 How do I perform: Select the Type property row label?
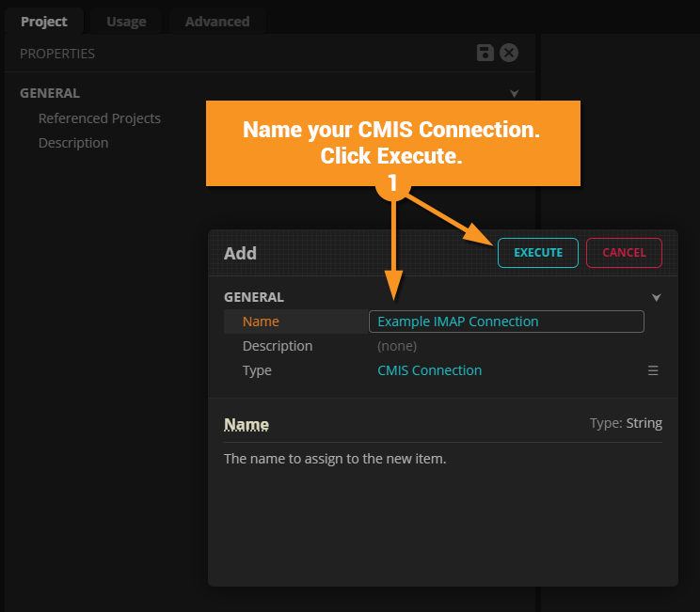coord(257,370)
